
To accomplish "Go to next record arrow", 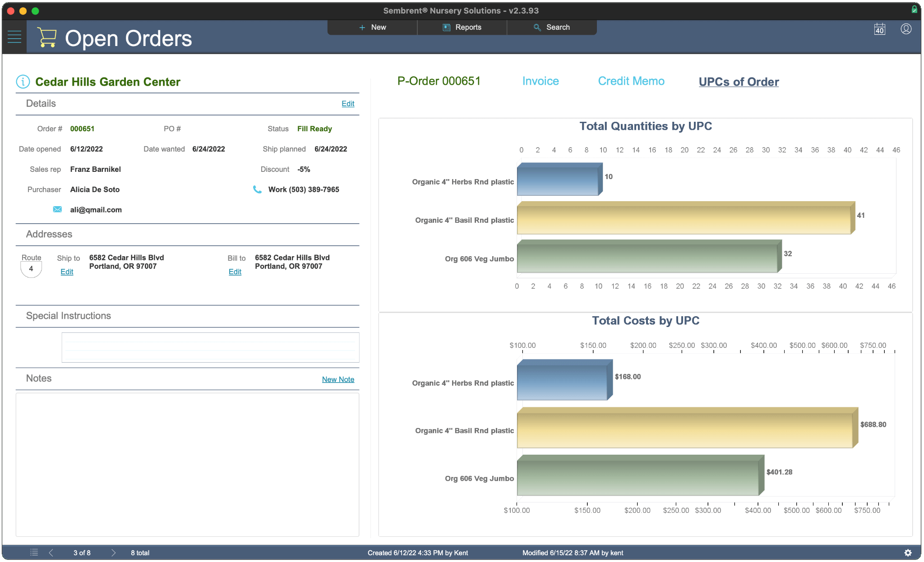I will (x=113, y=553).
